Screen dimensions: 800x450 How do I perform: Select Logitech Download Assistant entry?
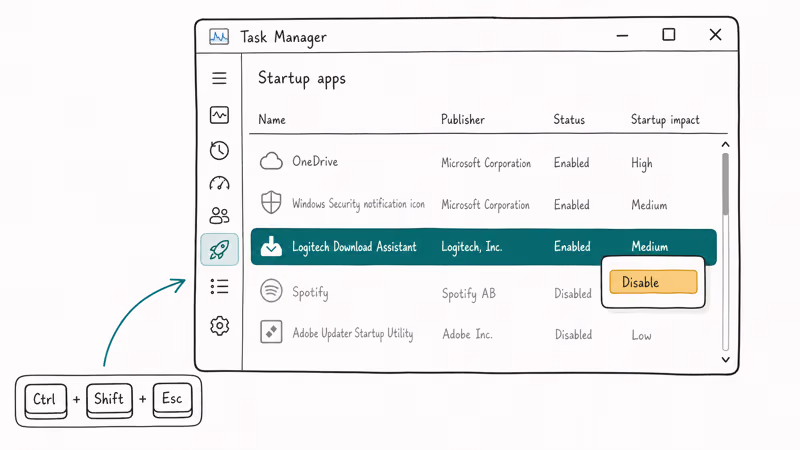tap(354, 247)
